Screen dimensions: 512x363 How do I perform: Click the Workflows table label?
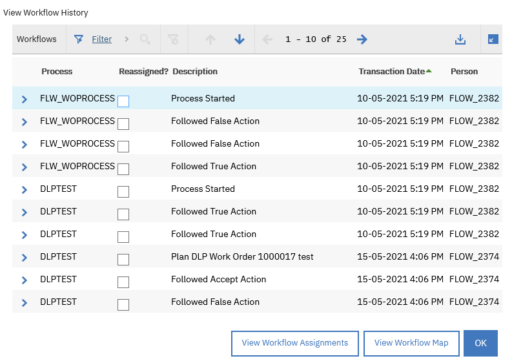tap(37, 39)
